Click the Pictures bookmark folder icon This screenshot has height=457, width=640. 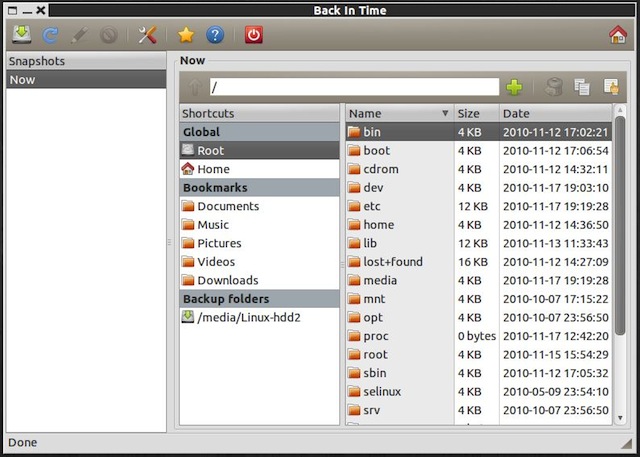188,243
